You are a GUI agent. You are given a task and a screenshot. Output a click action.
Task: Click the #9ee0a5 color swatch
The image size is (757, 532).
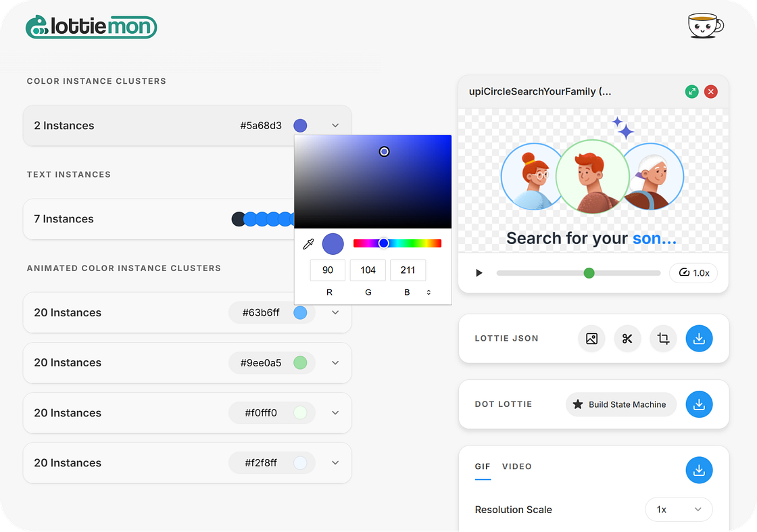pos(300,362)
